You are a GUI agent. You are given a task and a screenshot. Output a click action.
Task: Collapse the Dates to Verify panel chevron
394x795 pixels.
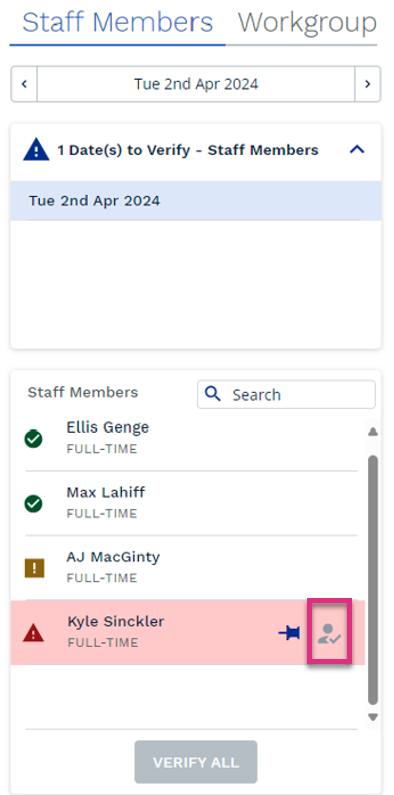(357, 150)
